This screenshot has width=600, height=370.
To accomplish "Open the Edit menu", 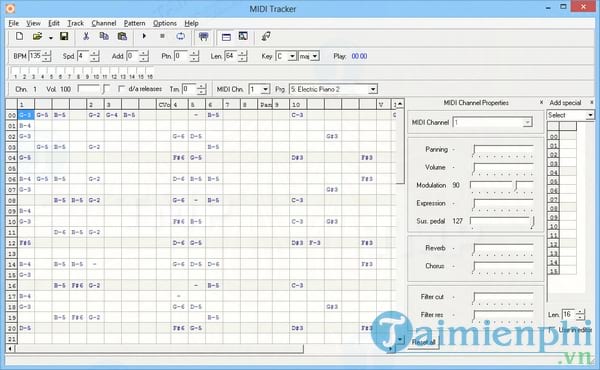I will coord(54,23).
